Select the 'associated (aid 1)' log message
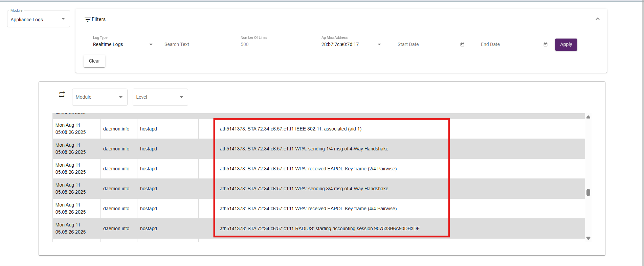Image resolution: width=644 pixels, height=266 pixels. click(x=291, y=129)
